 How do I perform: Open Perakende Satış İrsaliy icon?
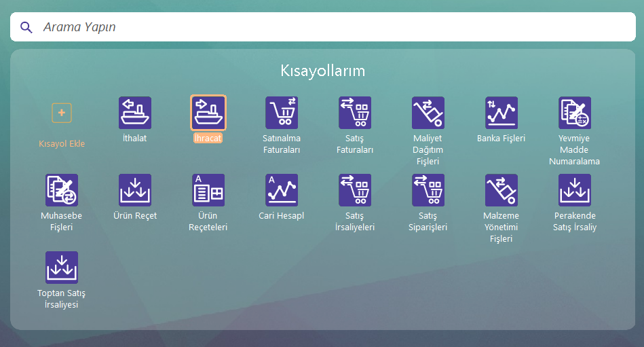(x=575, y=190)
